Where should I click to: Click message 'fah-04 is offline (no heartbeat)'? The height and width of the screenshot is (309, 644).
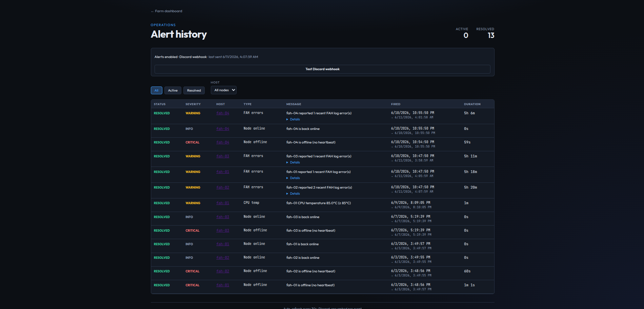coord(311,142)
